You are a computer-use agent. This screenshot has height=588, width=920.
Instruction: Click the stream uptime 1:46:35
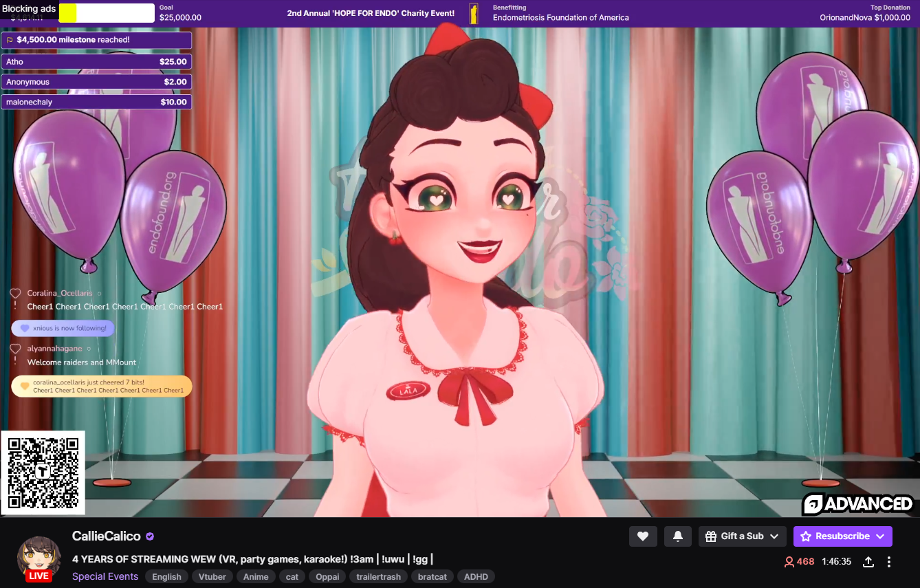(836, 562)
